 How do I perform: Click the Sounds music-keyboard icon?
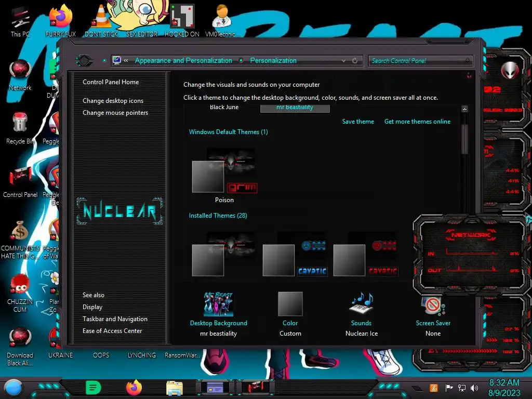362,303
